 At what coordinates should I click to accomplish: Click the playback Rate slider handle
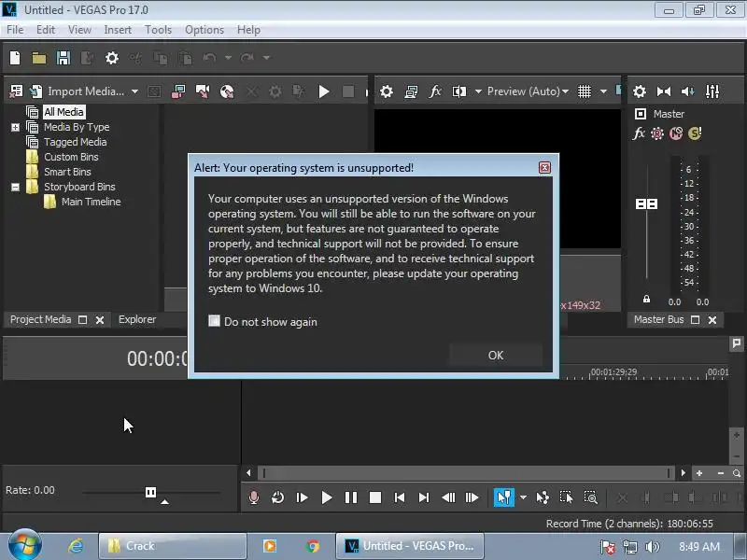coord(150,493)
